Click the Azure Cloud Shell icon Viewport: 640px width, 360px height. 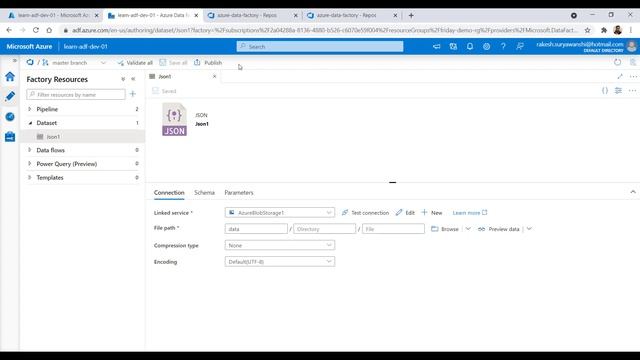click(x=436, y=47)
